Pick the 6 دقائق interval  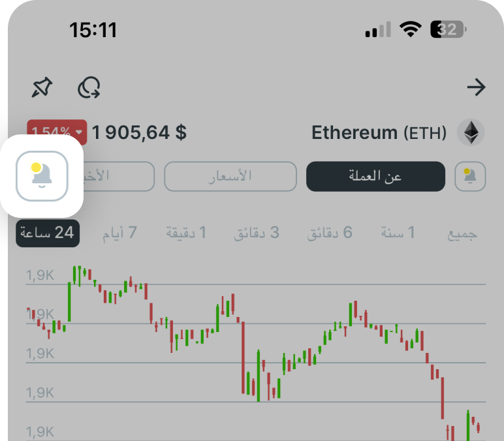tap(330, 233)
